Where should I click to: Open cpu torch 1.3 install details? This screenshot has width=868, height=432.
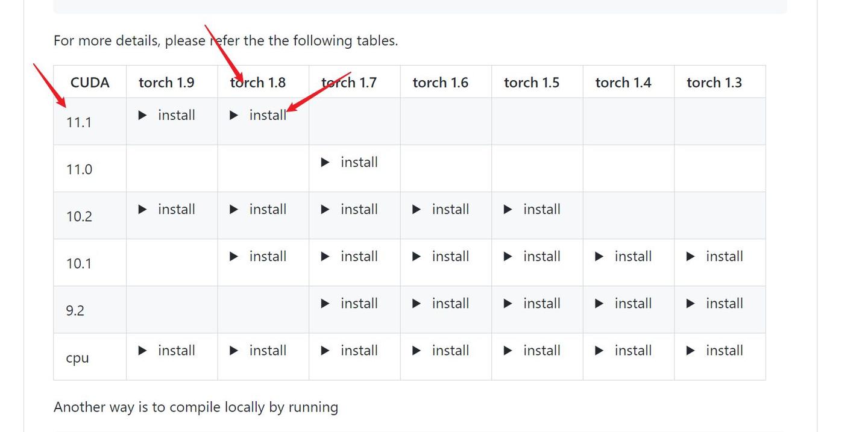[x=715, y=350]
